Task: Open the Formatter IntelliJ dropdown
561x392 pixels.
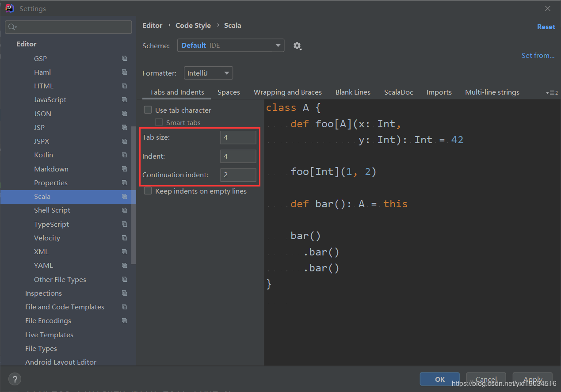Action: click(208, 73)
